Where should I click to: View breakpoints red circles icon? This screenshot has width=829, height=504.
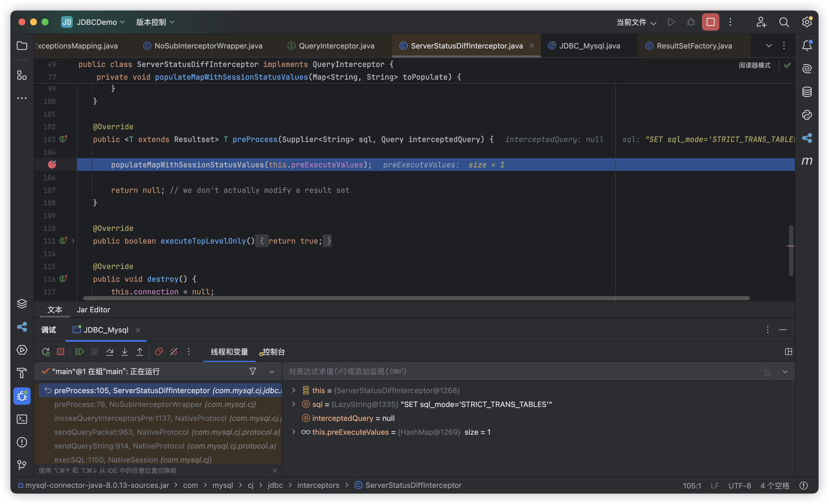coord(159,352)
